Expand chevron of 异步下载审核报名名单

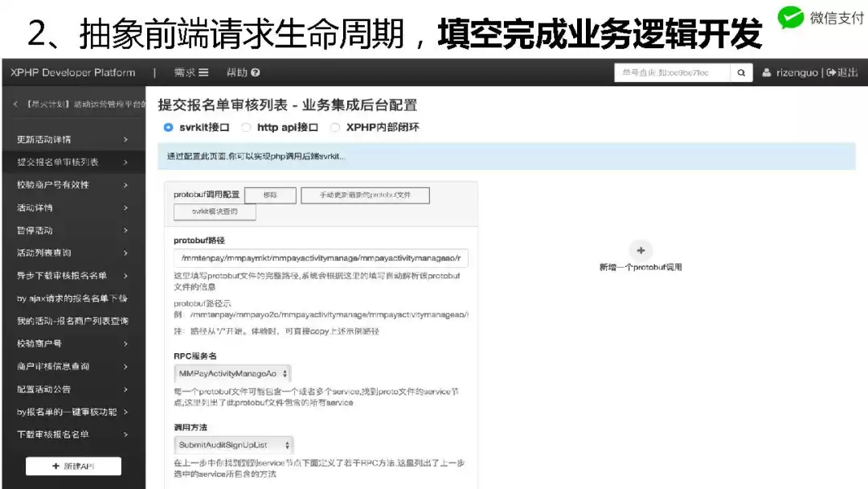click(125, 276)
